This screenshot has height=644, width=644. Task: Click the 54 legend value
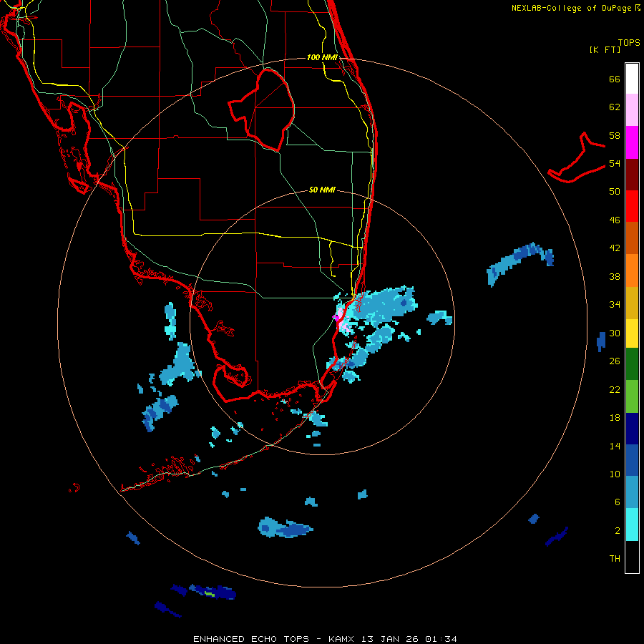615,163
